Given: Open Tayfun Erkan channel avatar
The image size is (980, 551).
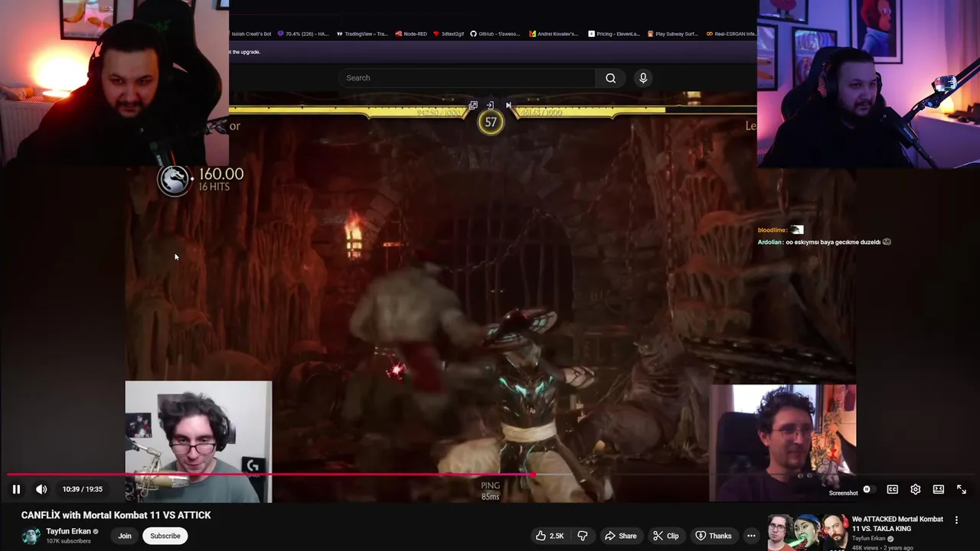Looking at the screenshot, I should coord(31,536).
